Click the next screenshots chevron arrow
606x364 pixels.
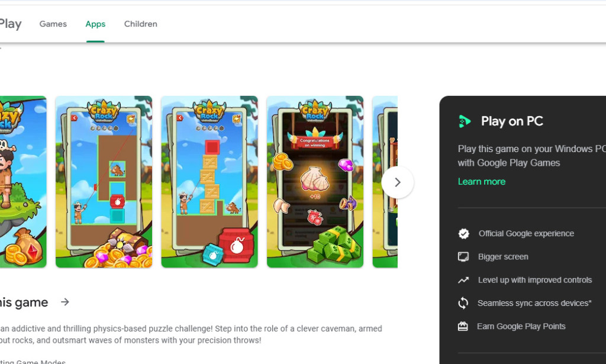pyautogui.click(x=397, y=182)
